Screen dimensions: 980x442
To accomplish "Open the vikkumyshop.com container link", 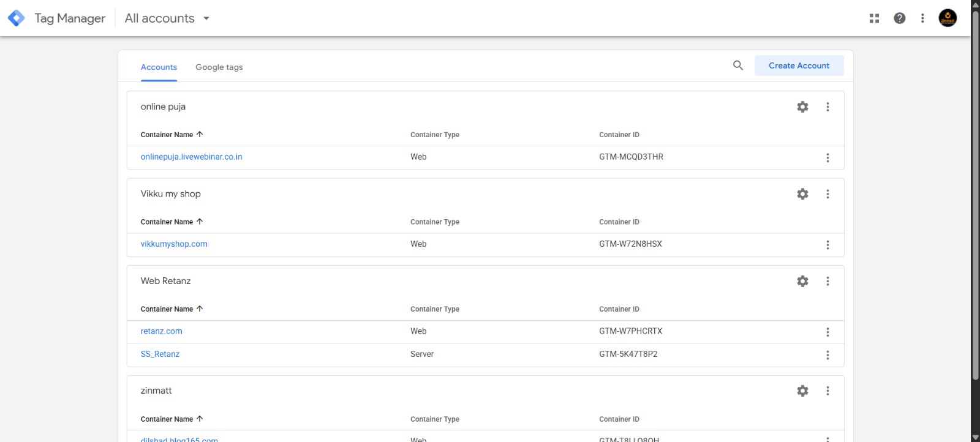I will click(x=174, y=244).
